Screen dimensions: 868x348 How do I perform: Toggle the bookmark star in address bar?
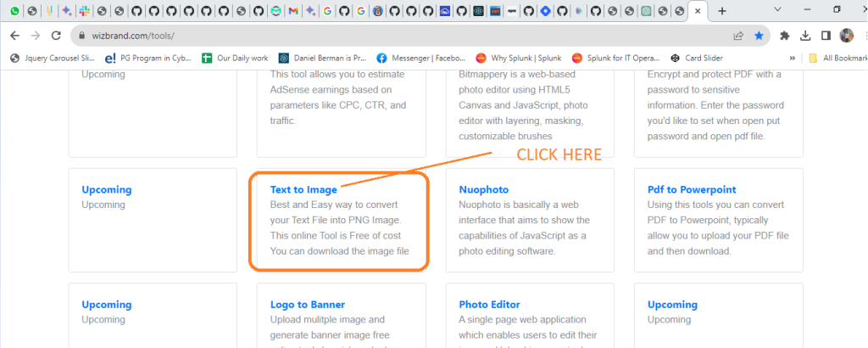pyautogui.click(x=759, y=36)
